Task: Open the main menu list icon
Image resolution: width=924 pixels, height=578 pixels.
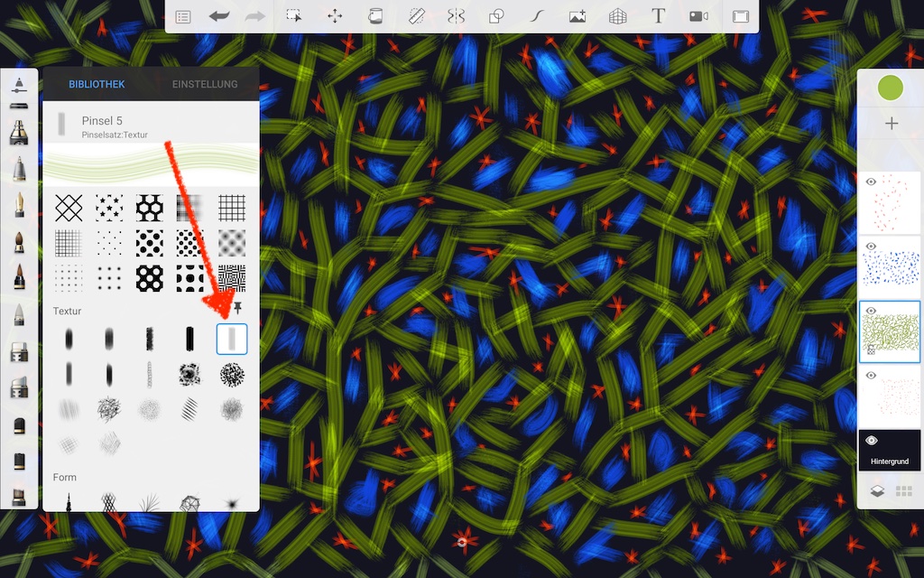Action: tap(182, 16)
